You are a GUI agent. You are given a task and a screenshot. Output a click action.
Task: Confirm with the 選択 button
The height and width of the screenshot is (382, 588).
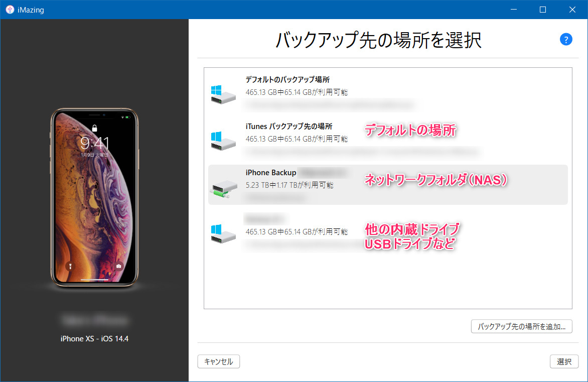pyautogui.click(x=564, y=362)
